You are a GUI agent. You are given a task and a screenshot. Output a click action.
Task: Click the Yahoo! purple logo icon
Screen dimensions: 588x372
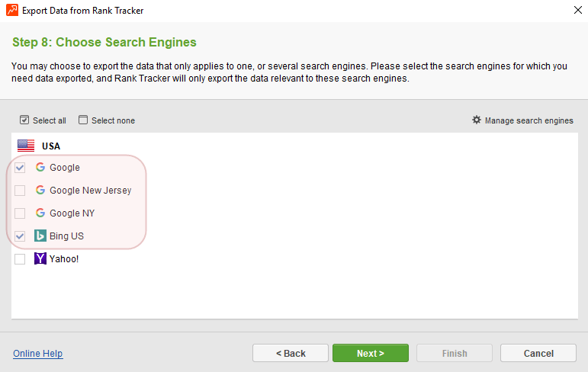click(40, 258)
